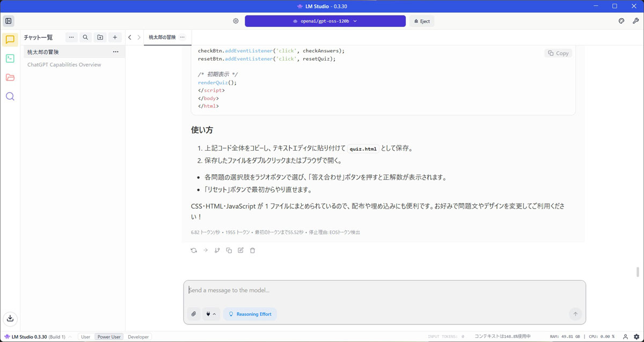
Task: Expand the integrations plug dropdown
Action: click(211, 314)
